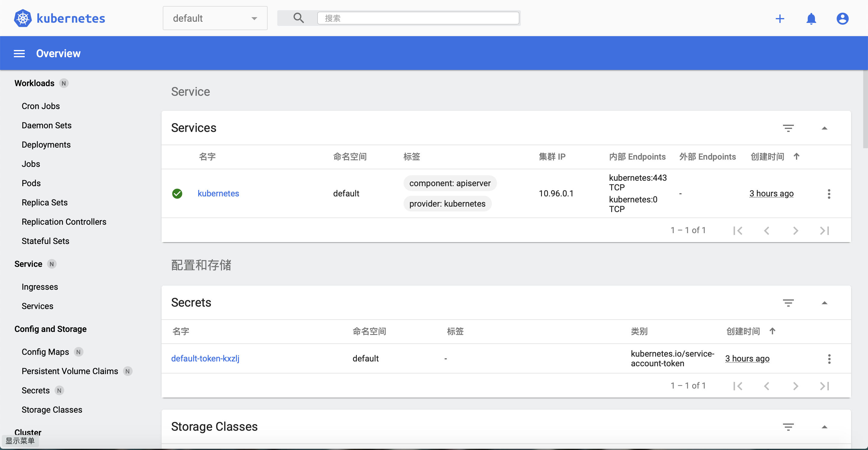The width and height of the screenshot is (868, 450).
Task: Click into the search input field
Action: [418, 18]
